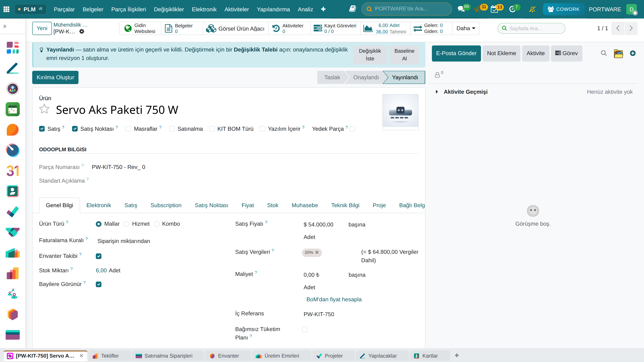Click BoM'dan fiyat hesapla link
The image size is (644, 362).
pos(334,299)
